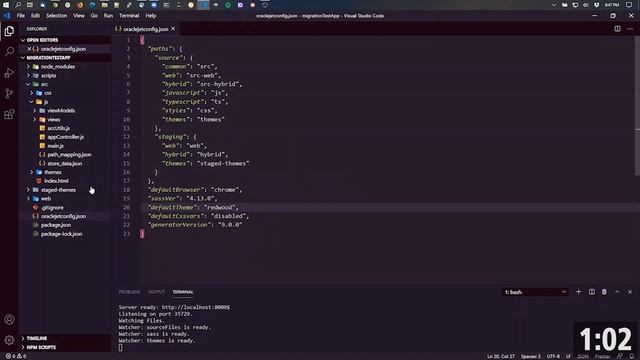This screenshot has height=360, width=640.
Task: Open package.json file
Action: click(56, 225)
